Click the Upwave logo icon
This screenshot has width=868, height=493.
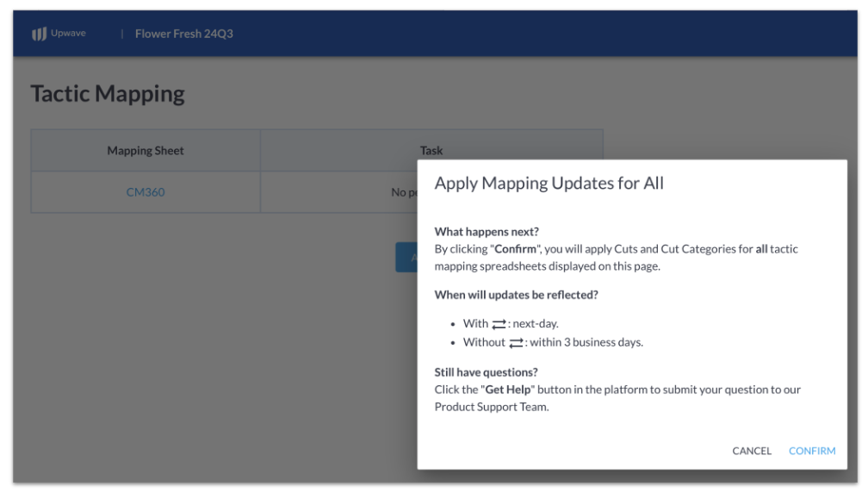pos(39,34)
